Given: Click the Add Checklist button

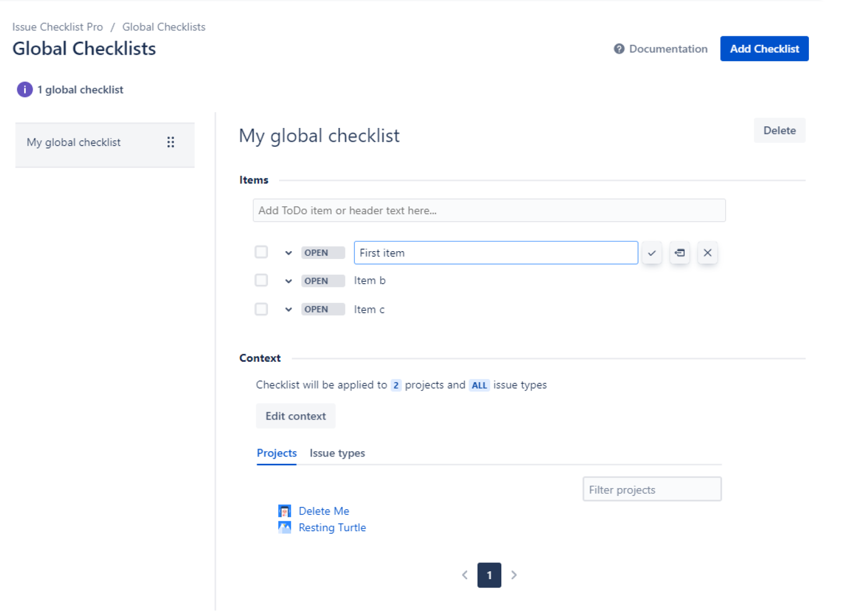Looking at the screenshot, I should (764, 49).
